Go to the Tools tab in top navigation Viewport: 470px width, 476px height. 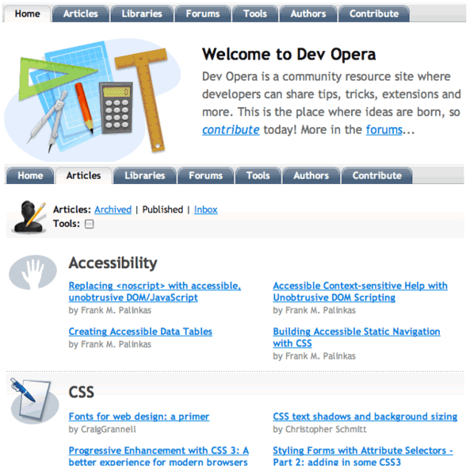point(255,14)
